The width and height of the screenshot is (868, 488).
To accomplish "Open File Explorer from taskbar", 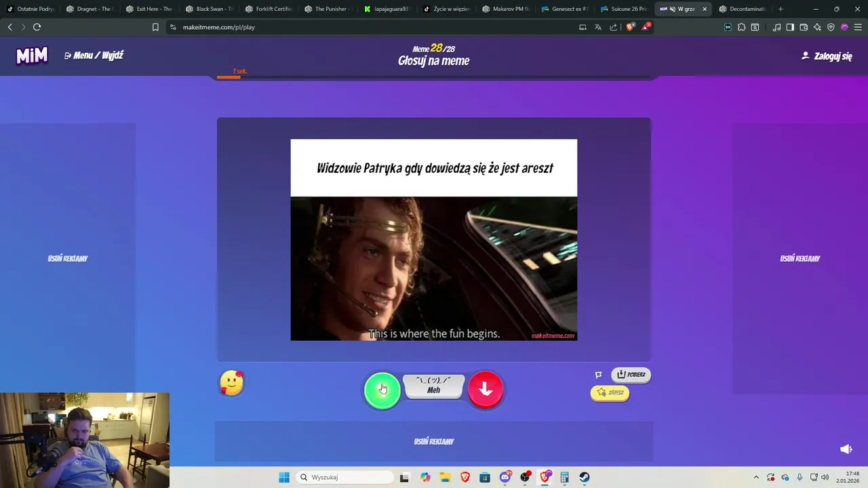I will pyautogui.click(x=445, y=477).
